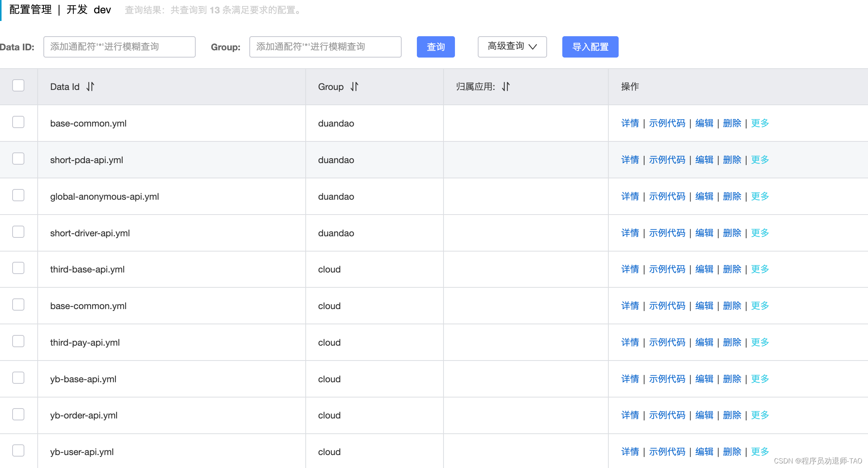Viewport: 868px width, 468px height.
Task: Click 删除 for third-base-api.yml
Action: coord(732,269)
